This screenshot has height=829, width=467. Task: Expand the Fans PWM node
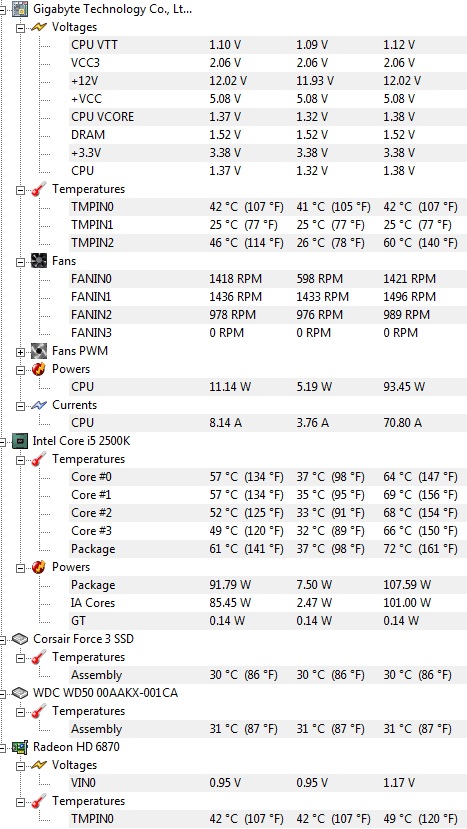20,352
